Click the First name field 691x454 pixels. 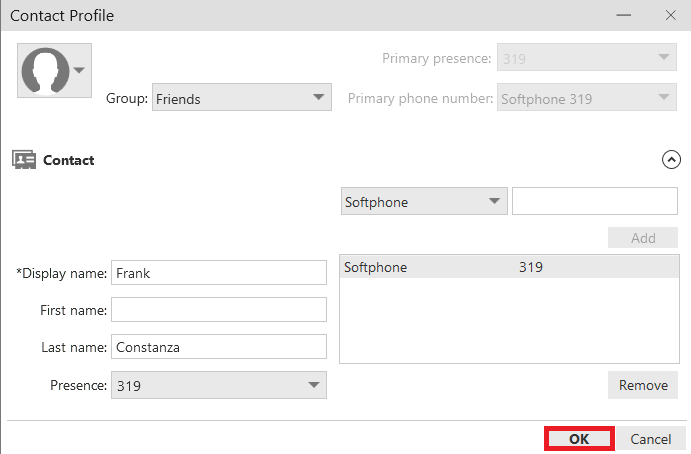tap(219, 310)
